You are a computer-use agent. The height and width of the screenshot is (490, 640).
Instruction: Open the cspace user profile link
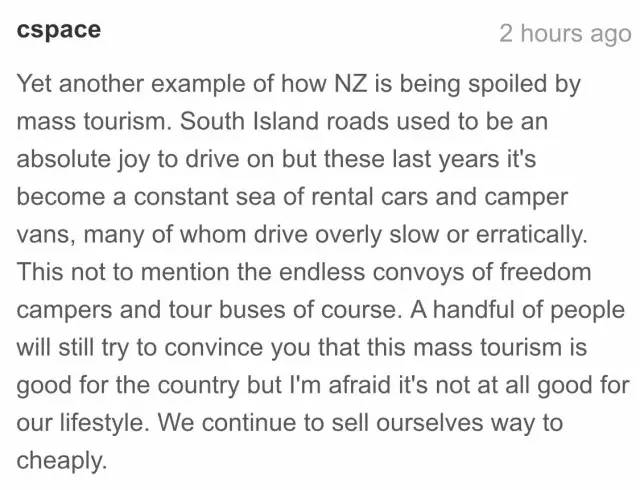59,31
